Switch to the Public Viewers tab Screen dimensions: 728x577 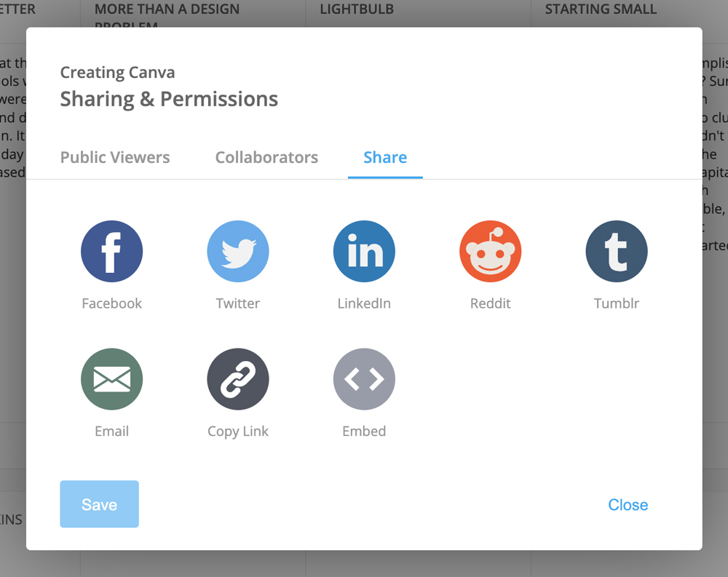click(x=115, y=157)
